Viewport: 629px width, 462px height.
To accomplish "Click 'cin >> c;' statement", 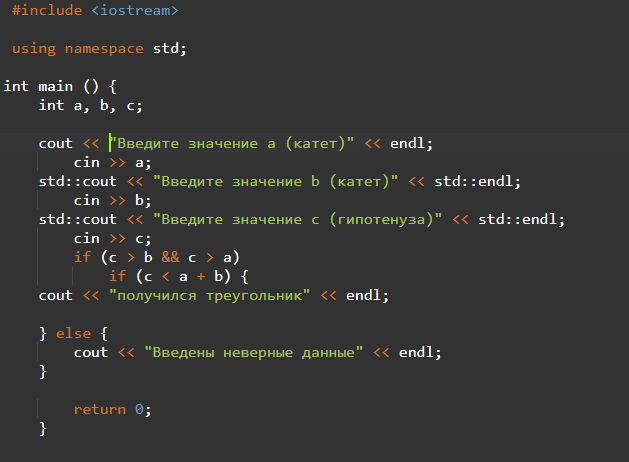I will [x=112, y=239].
